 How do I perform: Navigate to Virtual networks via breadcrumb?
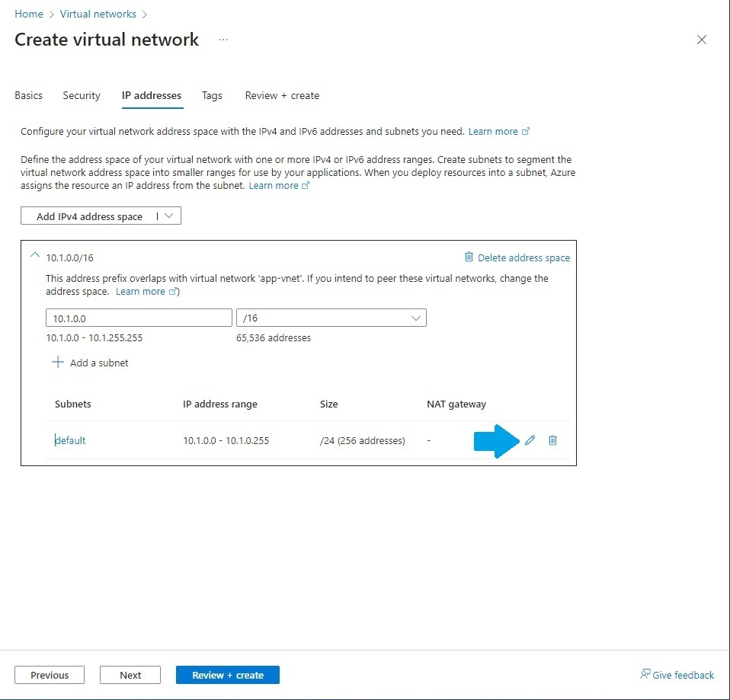tap(98, 13)
